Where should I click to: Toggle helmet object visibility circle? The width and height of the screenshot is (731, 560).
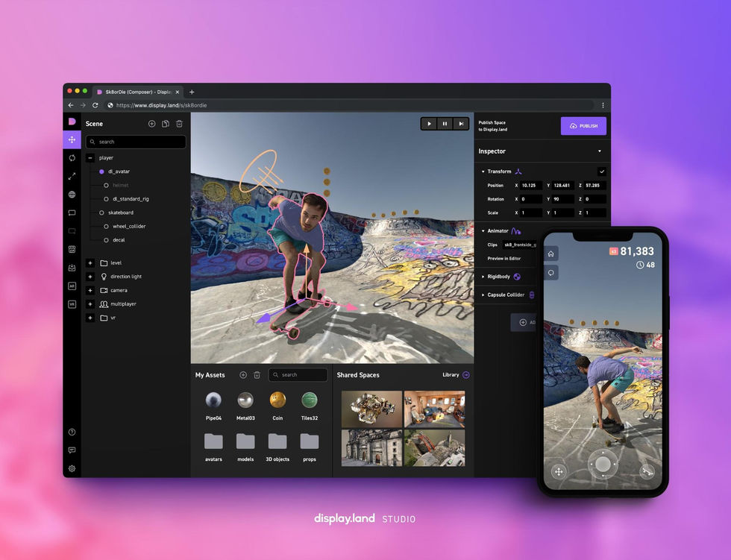106,185
